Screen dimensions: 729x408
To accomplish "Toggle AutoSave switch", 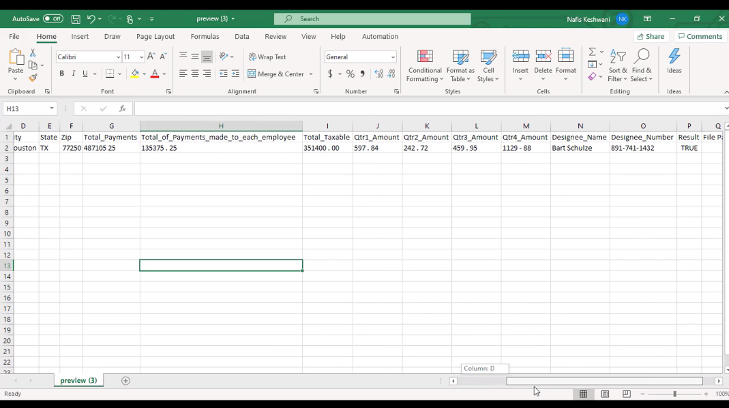I will (x=52, y=18).
